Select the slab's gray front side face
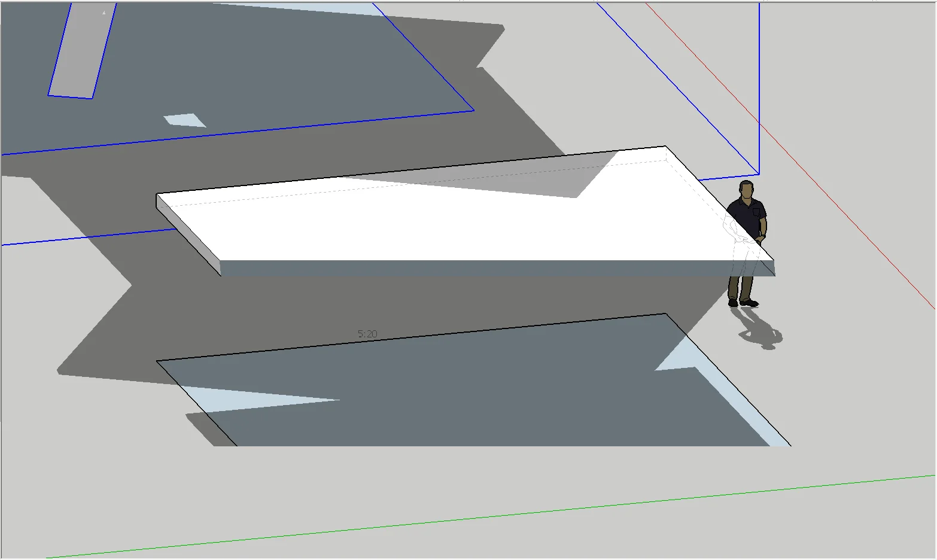Screen dimensions: 937x560 point(497,268)
